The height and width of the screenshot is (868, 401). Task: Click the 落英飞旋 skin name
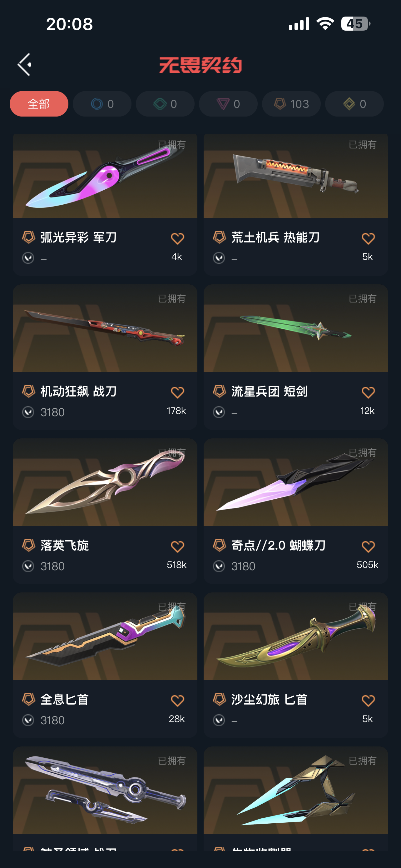[65, 545]
